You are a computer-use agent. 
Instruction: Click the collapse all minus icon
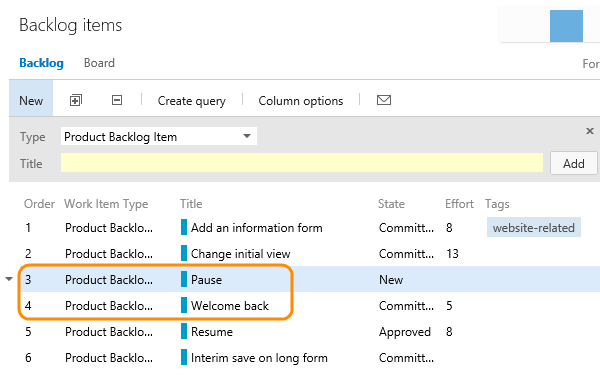(x=117, y=100)
